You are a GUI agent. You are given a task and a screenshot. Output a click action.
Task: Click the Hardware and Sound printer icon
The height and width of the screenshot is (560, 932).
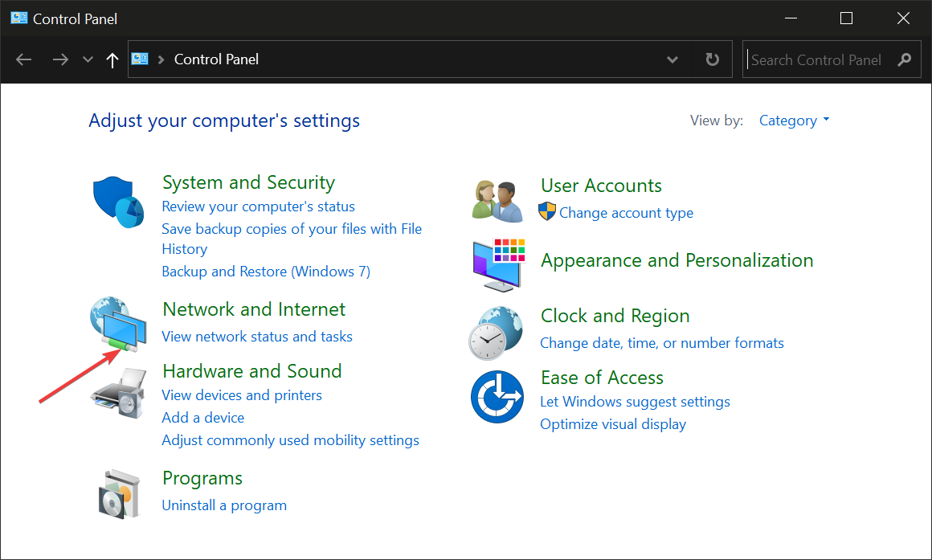(119, 393)
